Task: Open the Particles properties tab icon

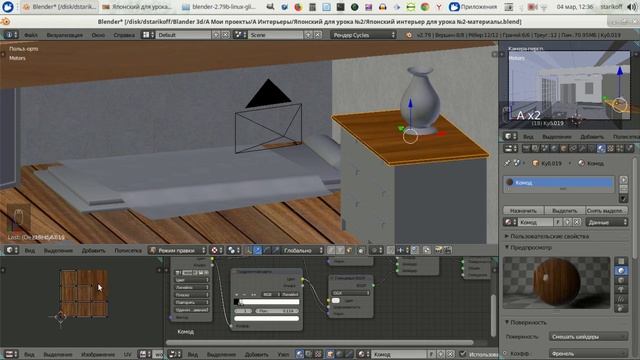Action: 620,149
